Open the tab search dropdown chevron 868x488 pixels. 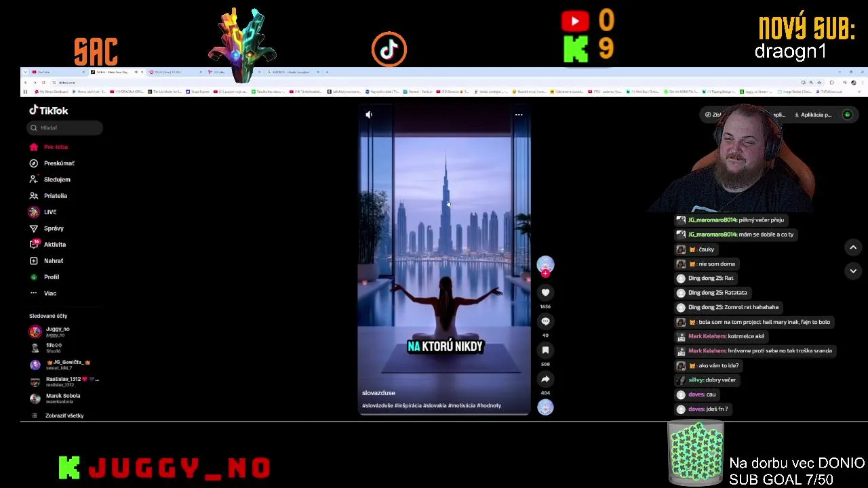[25, 72]
